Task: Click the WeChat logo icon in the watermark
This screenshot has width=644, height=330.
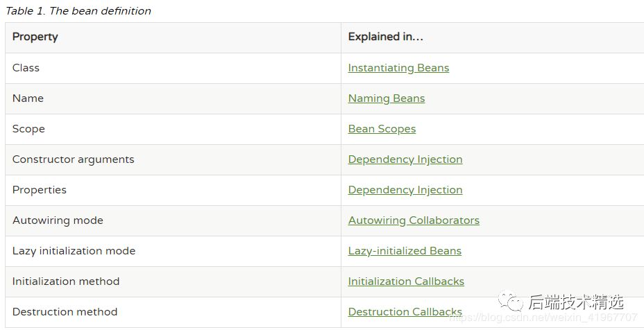Action: click(x=512, y=302)
